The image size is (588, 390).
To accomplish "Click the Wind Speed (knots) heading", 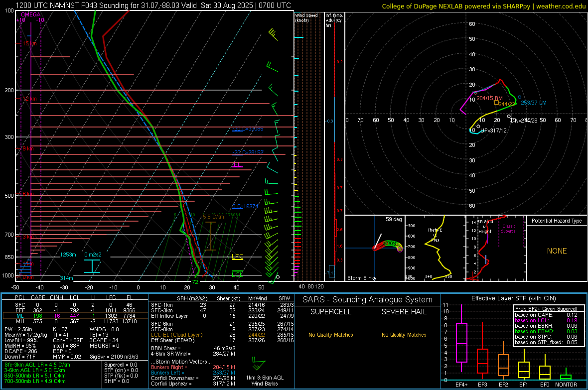I will 306,17.
